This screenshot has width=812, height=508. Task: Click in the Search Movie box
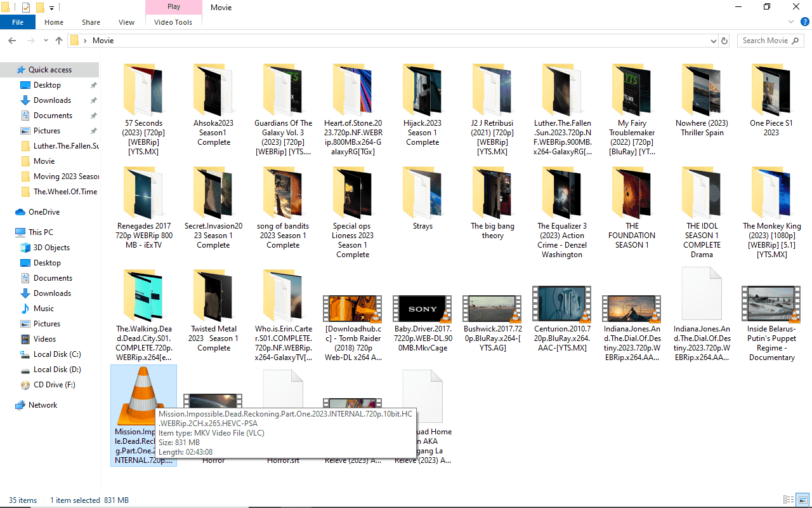770,41
